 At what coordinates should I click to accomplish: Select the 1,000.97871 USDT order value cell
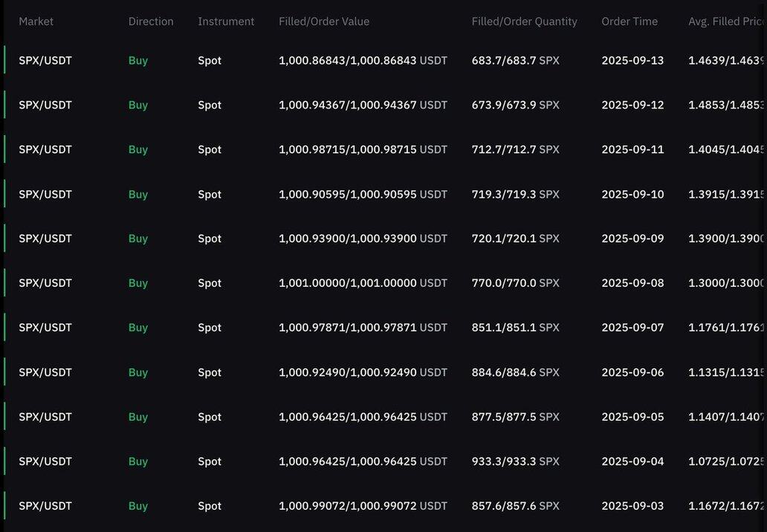(x=363, y=328)
